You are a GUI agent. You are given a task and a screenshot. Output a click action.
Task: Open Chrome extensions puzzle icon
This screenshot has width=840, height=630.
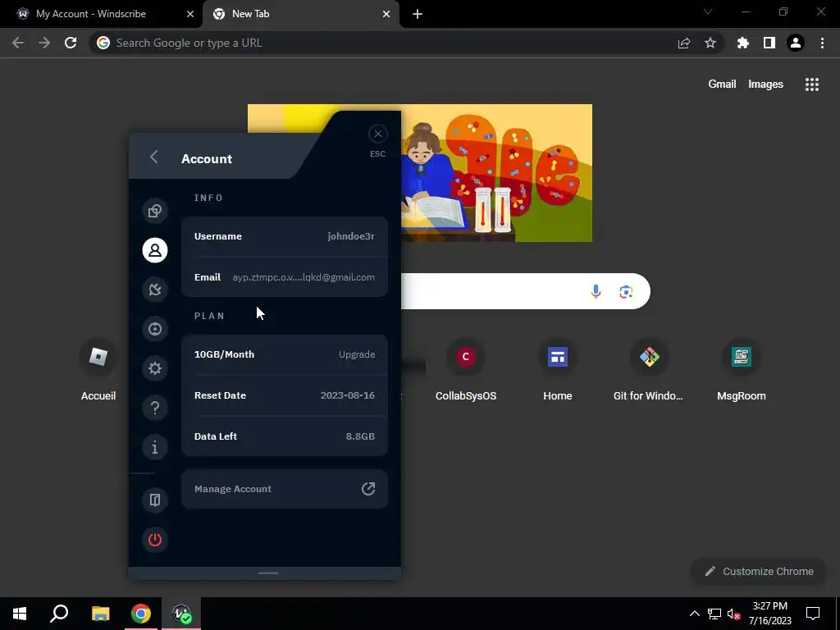point(743,43)
